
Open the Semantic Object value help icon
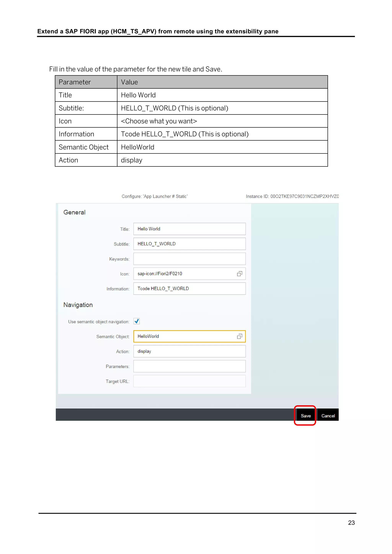pos(239,336)
